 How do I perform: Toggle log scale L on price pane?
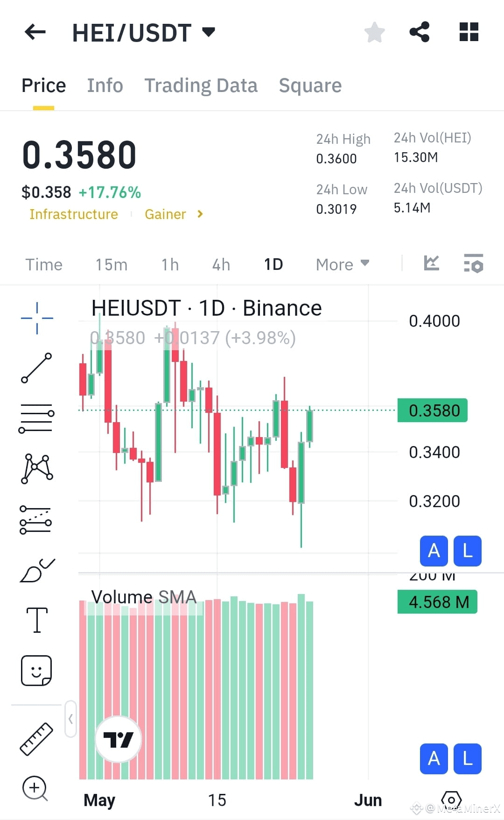point(467,551)
